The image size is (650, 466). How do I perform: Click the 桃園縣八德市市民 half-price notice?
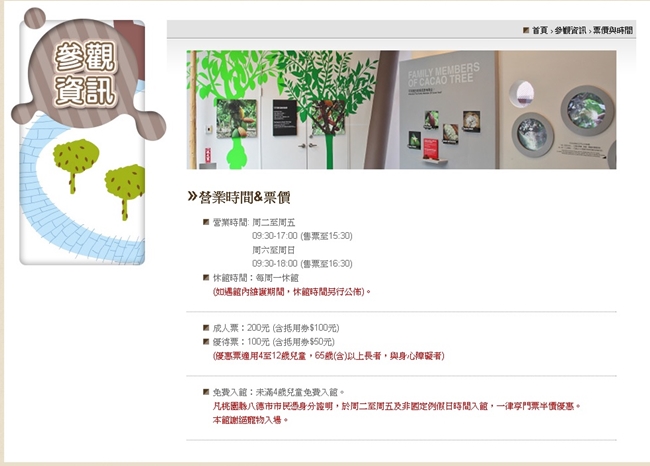(x=396, y=406)
